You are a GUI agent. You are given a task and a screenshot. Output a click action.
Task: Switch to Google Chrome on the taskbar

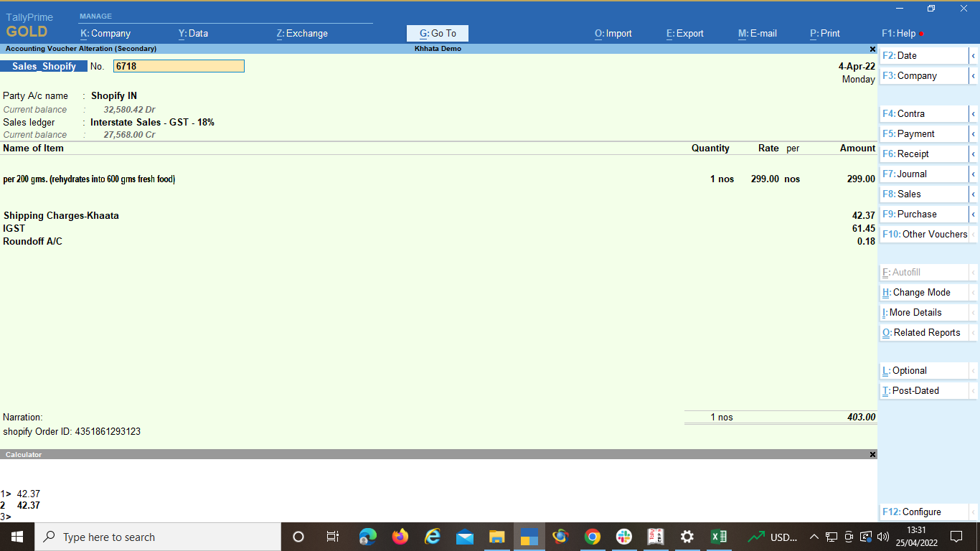[592, 537]
